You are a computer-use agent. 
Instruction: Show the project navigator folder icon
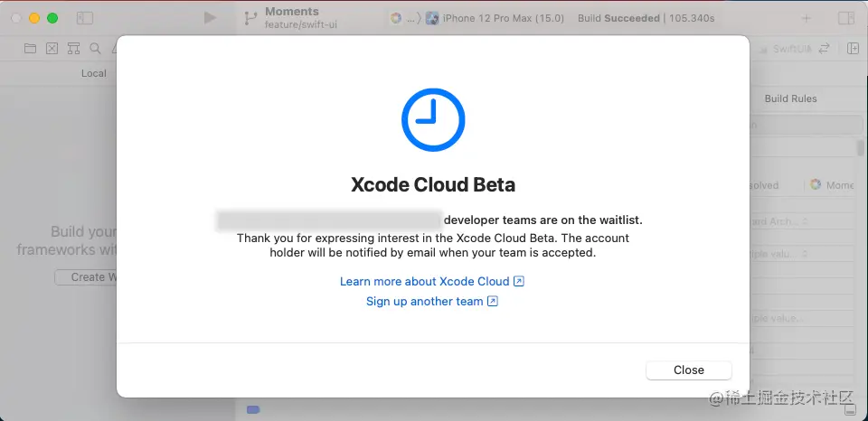click(31, 49)
